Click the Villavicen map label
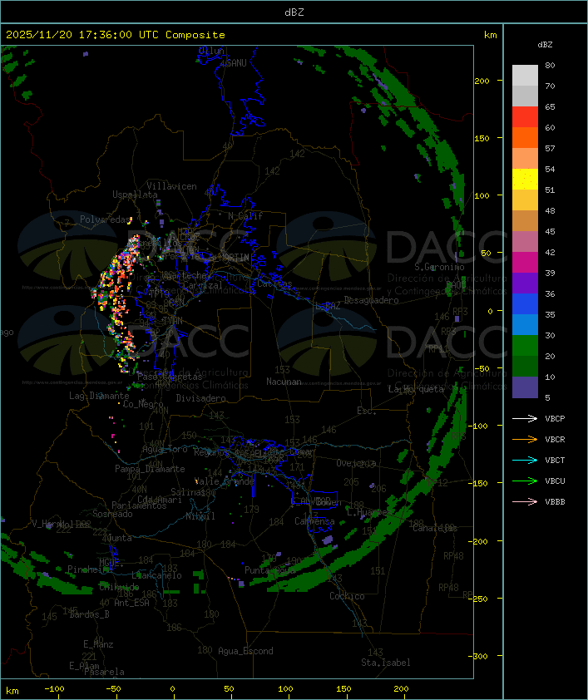 pyautogui.click(x=171, y=186)
